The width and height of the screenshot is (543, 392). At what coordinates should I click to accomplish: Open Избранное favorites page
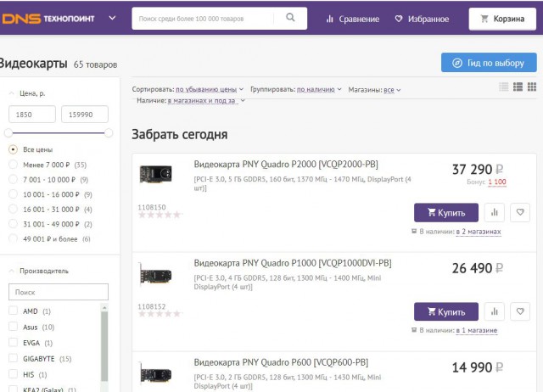tap(422, 19)
